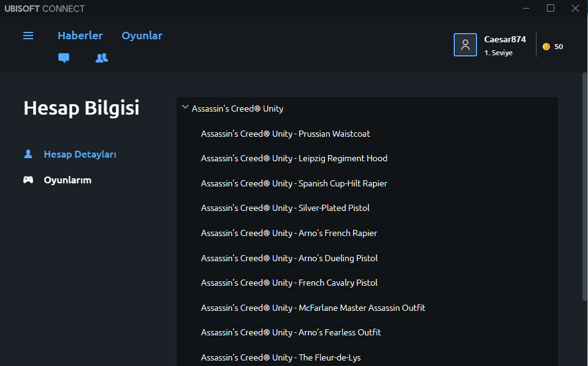Click the user avatar picture

[x=465, y=45]
